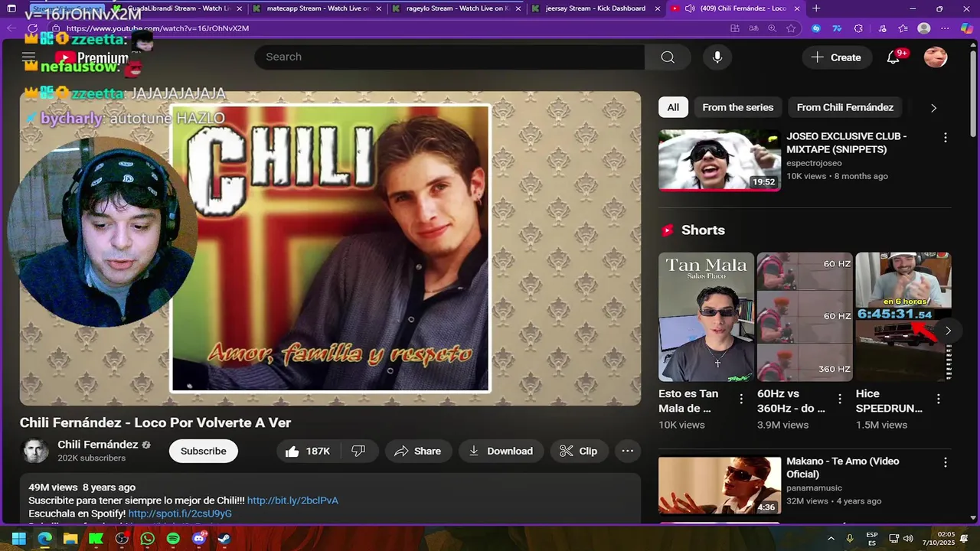Screen dimensions: 980x551
Task: Open File Explorer from the taskbar
Action: (x=70, y=539)
